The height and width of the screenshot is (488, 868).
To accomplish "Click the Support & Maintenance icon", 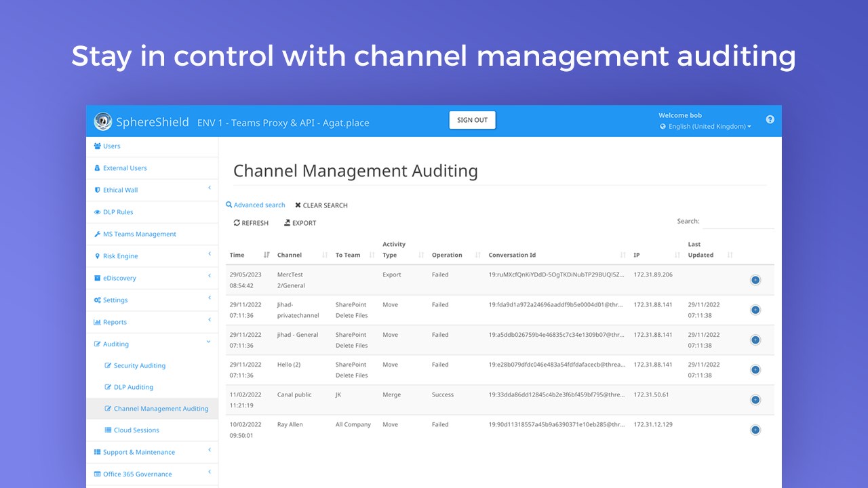I will (x=98, y=452).
